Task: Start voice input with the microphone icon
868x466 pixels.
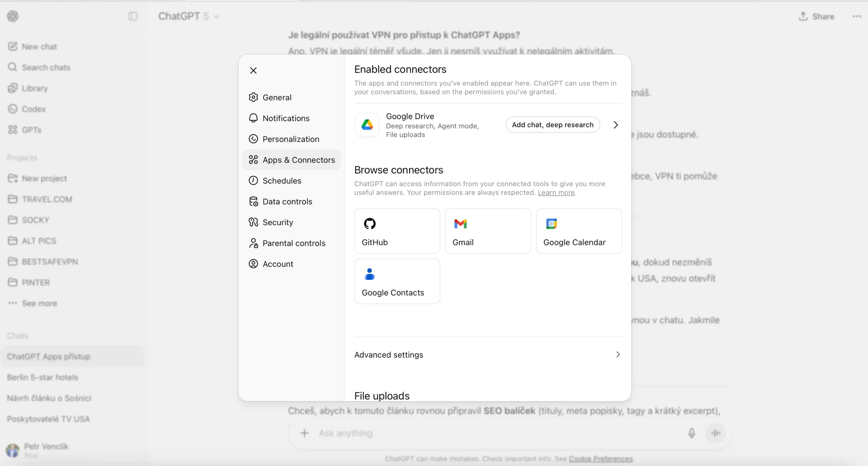Action: (x=692, y=433)
